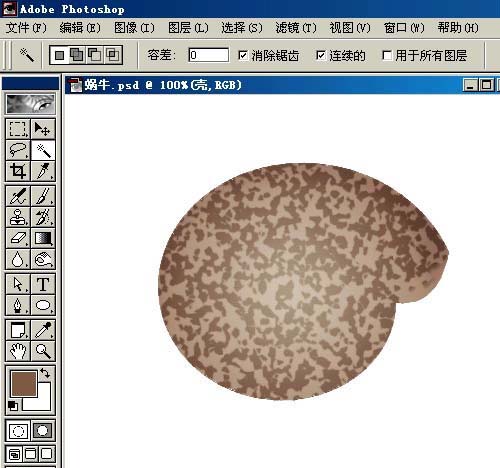
Task: Click the 容差 tolerance input field
Action: 209,55
